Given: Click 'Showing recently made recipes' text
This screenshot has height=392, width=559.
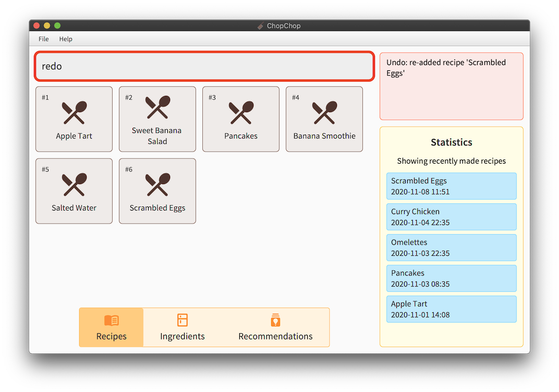Looking at the screenshot, I should click(x=452, y=161).
